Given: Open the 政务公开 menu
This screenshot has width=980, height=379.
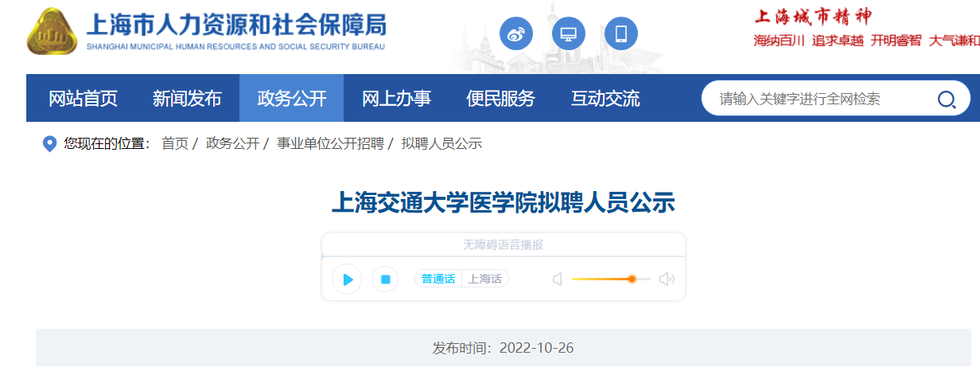Looking at the screenshot, I should tap(292, 99).
